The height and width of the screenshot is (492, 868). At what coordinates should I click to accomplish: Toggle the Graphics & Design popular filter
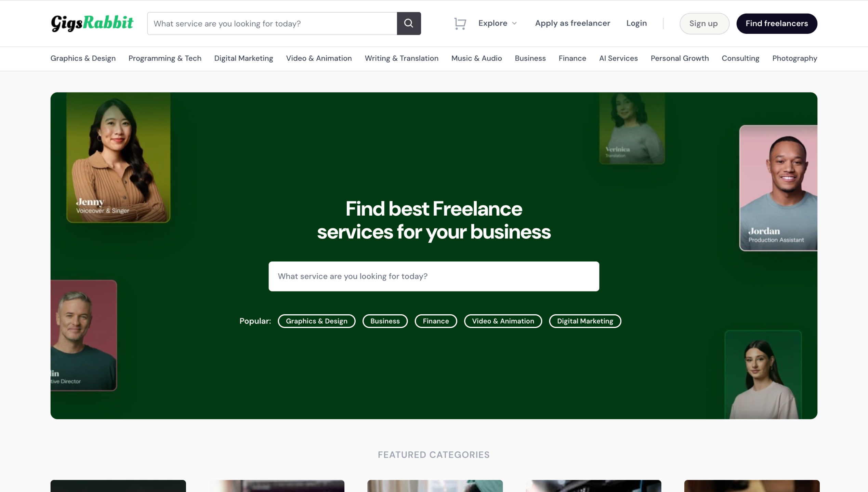[317, 321]
